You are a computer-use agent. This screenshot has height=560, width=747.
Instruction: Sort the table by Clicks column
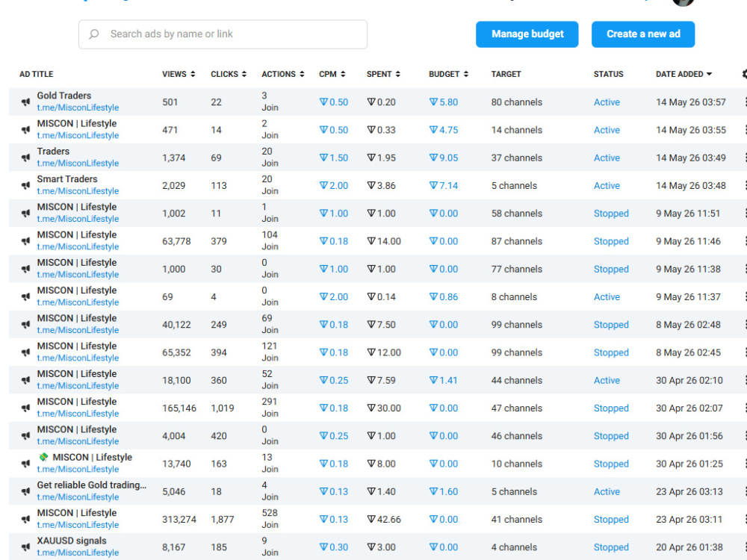click(x=229, y=74)
